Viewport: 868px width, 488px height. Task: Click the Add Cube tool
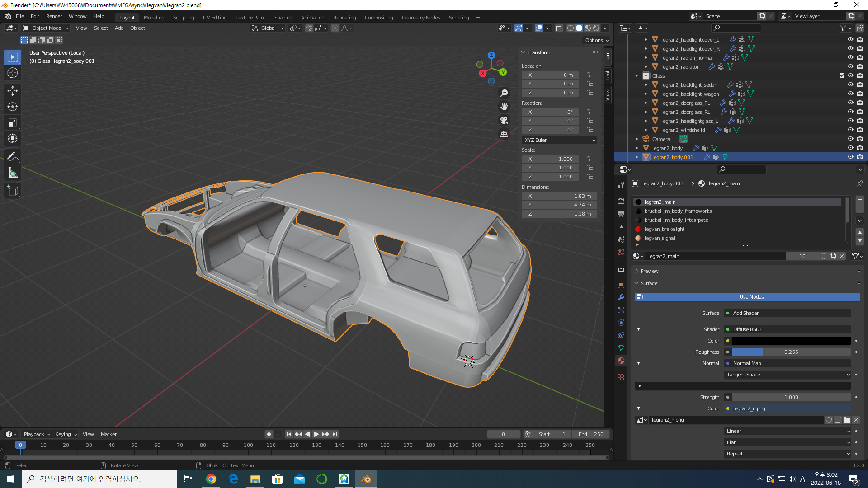(13, 191)
